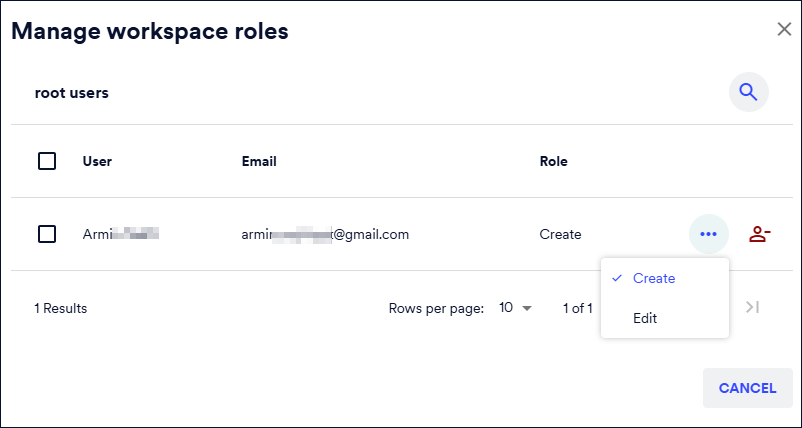Choose Edit role from the menu

(645, 318)
